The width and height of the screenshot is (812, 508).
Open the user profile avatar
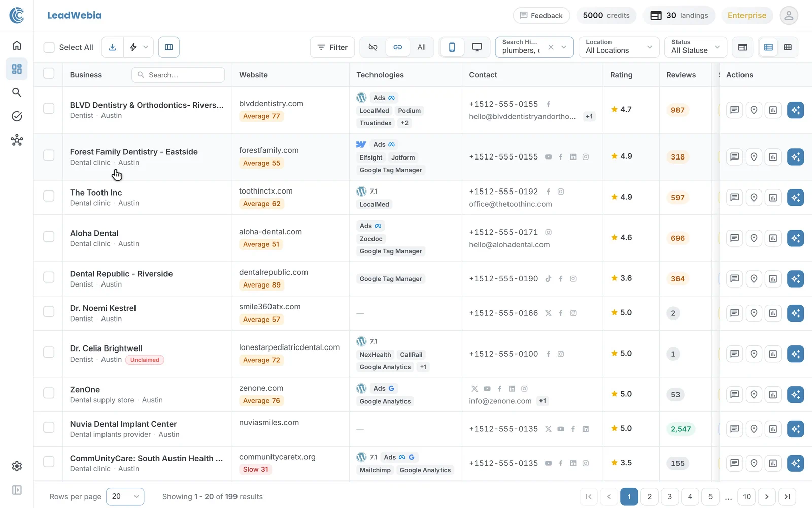(x=789, y=16)
